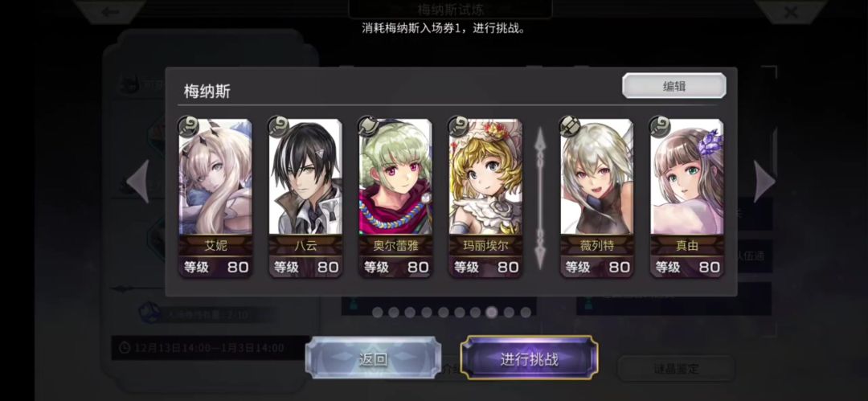Pick the 玛丽埃尔 character card
868x401 pixels.
[x=485, y=198]
